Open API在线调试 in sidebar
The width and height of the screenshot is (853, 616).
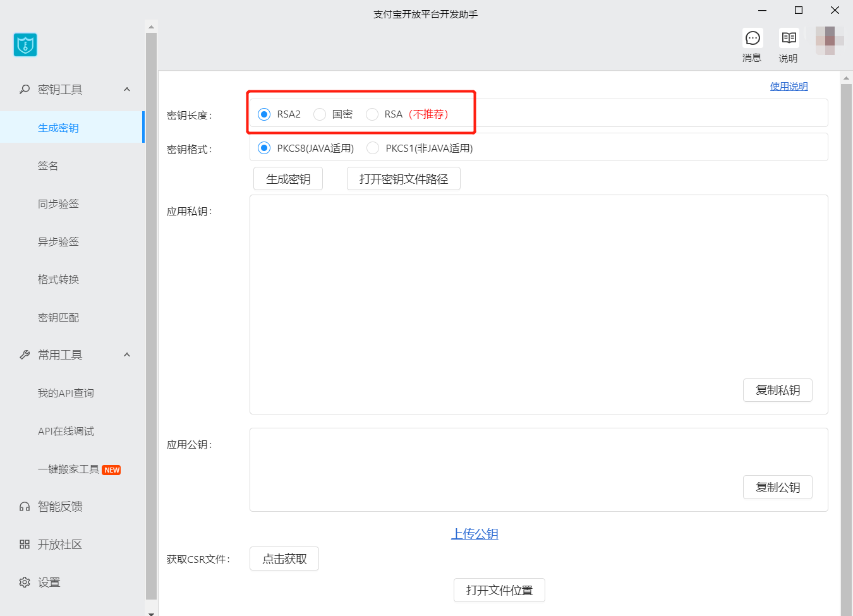[x=72, y=431]
